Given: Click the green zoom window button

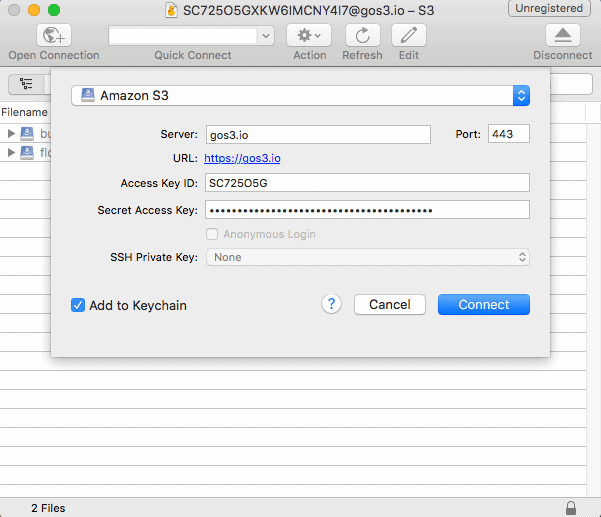Looking at the screenshot, I should pyautogui.click(x=54, y=10).
